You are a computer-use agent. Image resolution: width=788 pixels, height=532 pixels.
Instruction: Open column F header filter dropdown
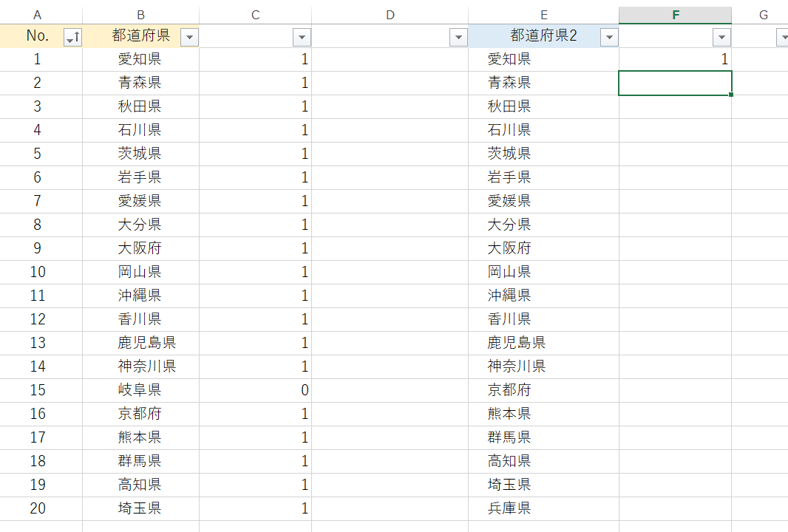722,37
